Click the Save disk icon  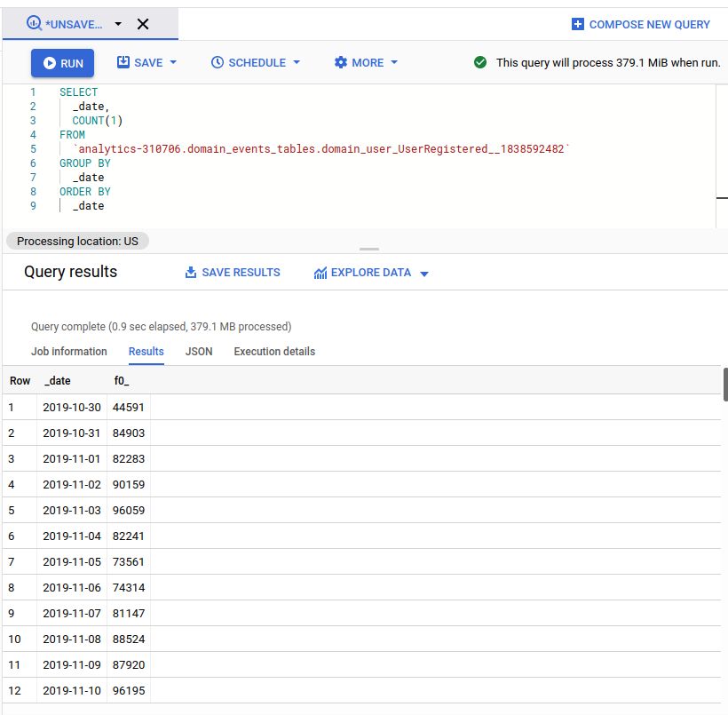(x=123, y=62)
